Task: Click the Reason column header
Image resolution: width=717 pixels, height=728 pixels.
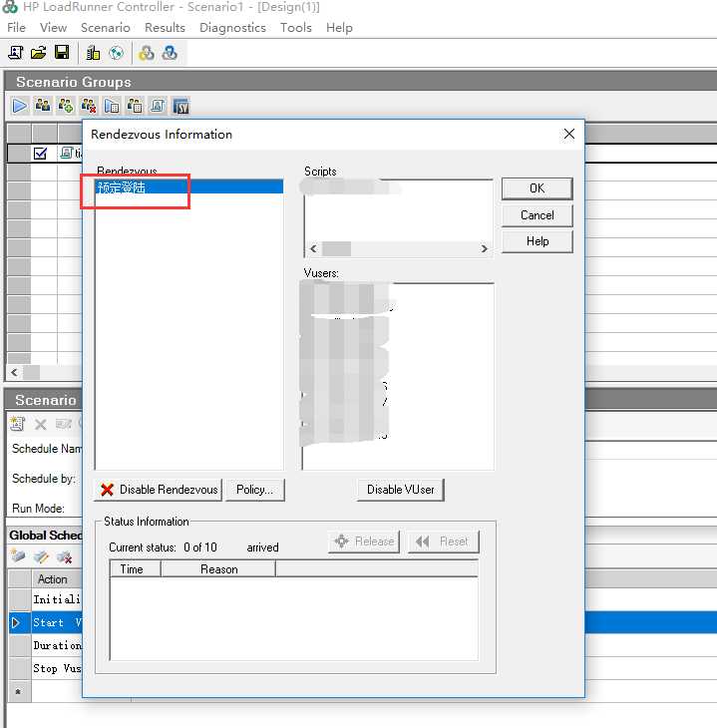Action: [218, 569]
